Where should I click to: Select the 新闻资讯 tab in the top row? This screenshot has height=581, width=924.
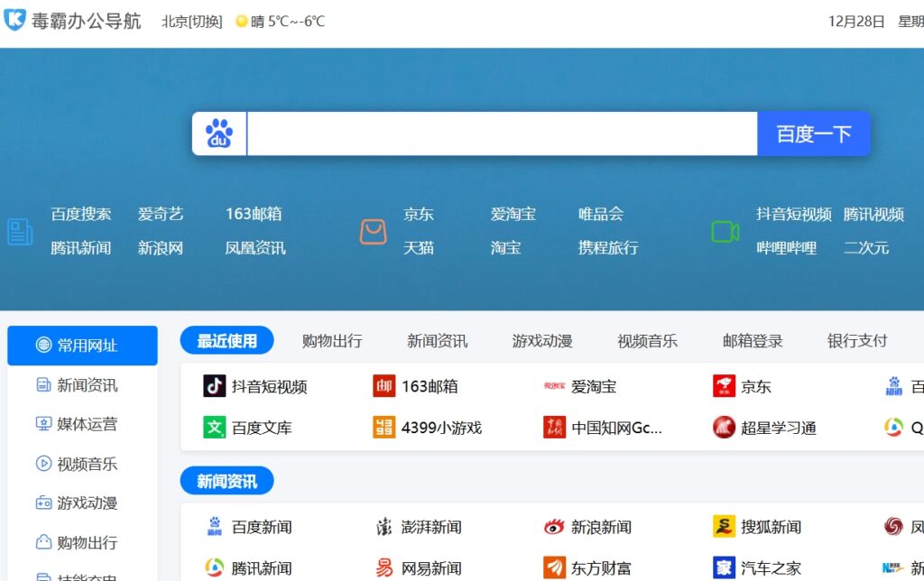pos(438,341)
